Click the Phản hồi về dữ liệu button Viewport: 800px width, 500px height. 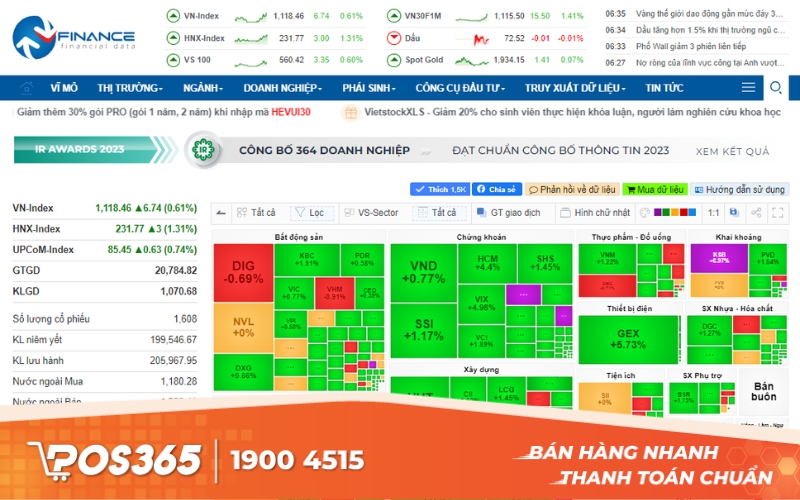point(572,189)
